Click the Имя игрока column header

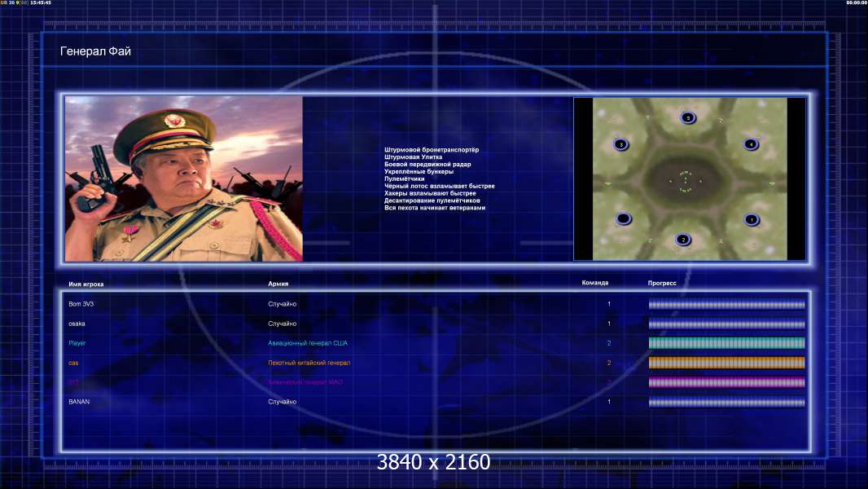click(x=85, y=284)
